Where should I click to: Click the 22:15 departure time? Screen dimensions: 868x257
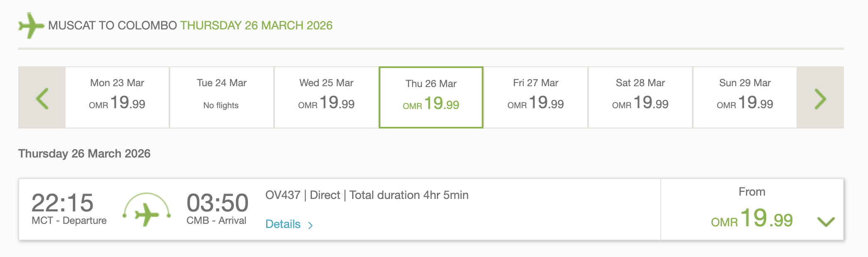click(63, 203)
